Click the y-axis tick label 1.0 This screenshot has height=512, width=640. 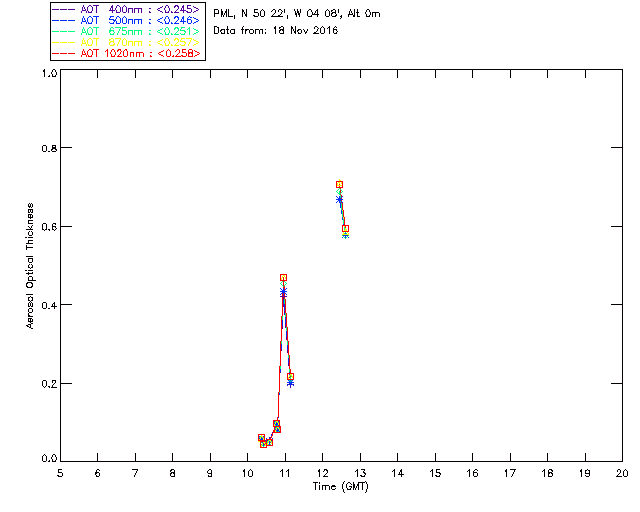point(49,73)
